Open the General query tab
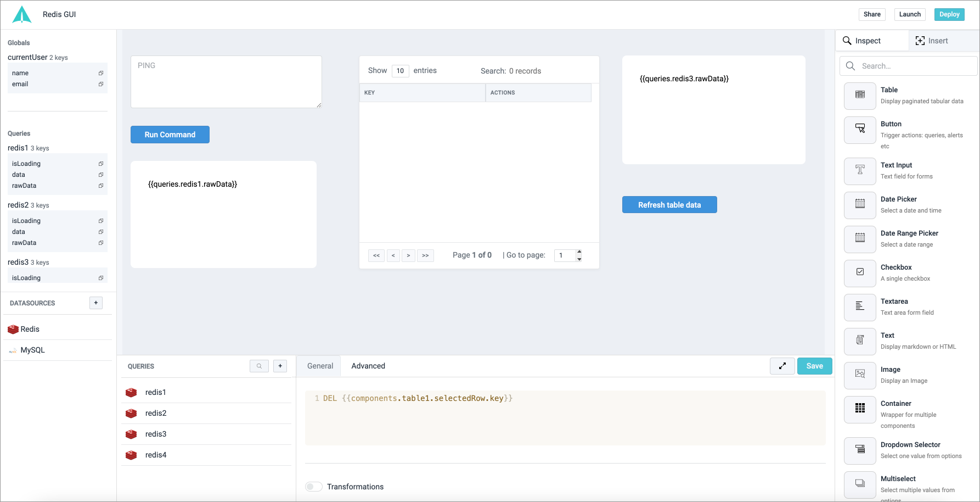This screenshot has height=502, width=980. (320, 366)
